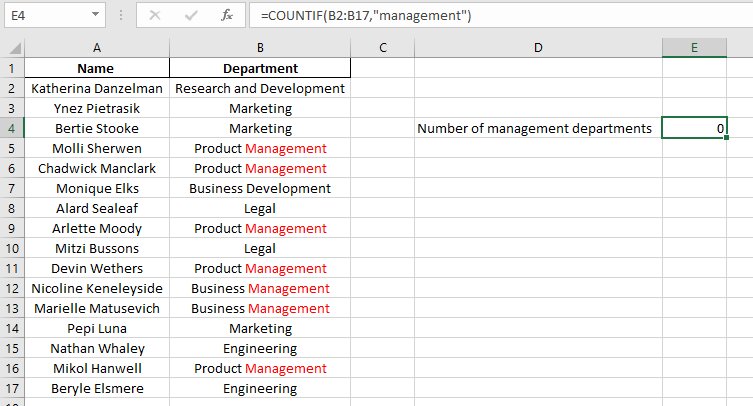The width and height of the screenshot is (753, 406).
Task: Select cell E4 showing result 0
Action: (694, 128)
